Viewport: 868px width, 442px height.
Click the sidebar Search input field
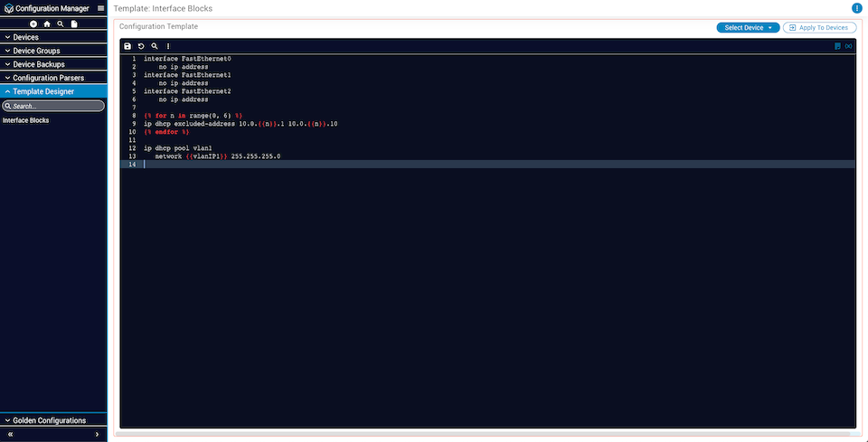point(56,106)
